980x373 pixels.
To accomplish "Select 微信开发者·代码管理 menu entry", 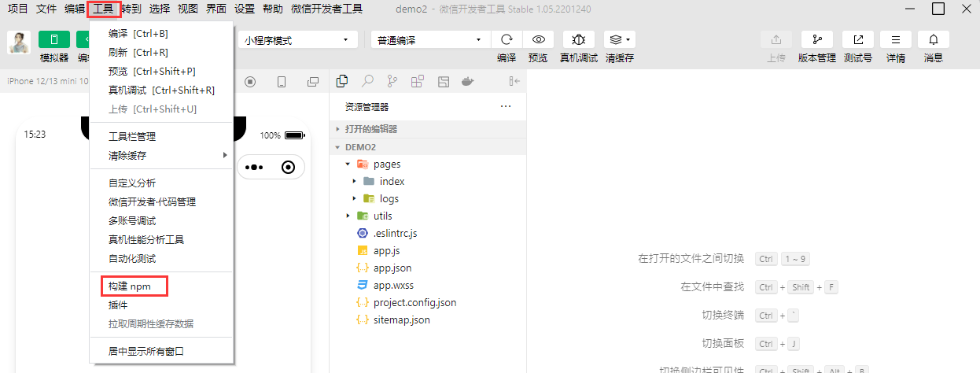I will 162,201.
